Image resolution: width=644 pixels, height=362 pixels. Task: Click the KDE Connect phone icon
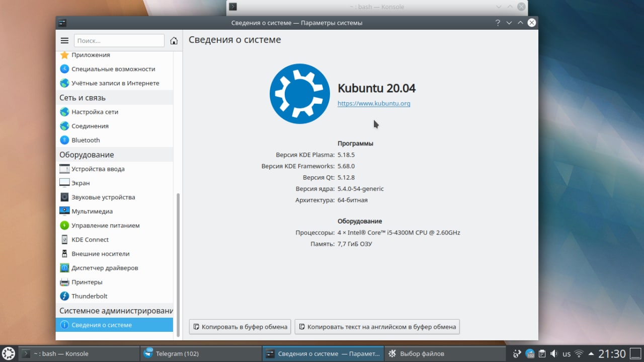pyautogui.click(x=64, y=240)
